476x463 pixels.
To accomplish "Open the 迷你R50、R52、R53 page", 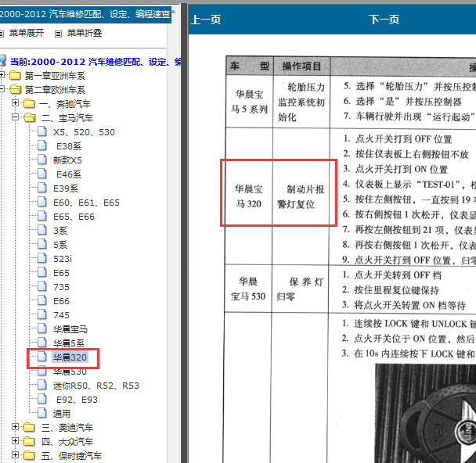I will pyautogui.click(x=96, y=386).
